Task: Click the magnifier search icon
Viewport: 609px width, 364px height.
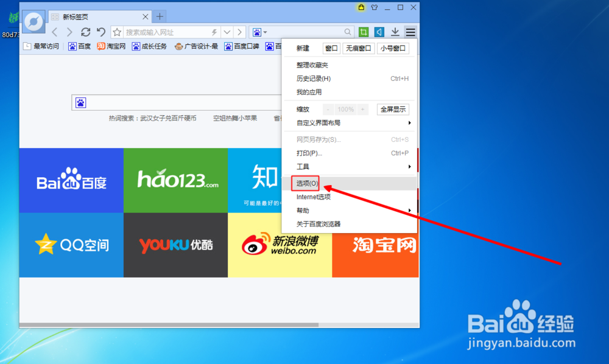Action: (348, 32)
